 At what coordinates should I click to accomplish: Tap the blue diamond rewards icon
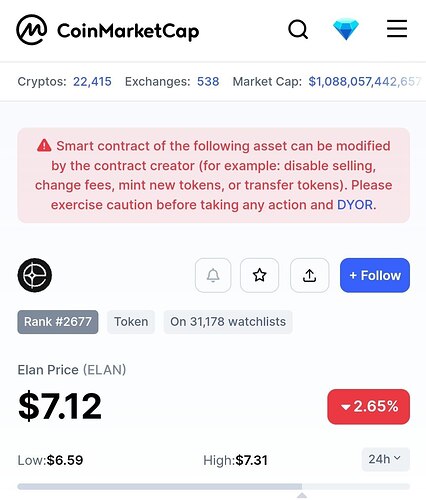tap(346, 30)
